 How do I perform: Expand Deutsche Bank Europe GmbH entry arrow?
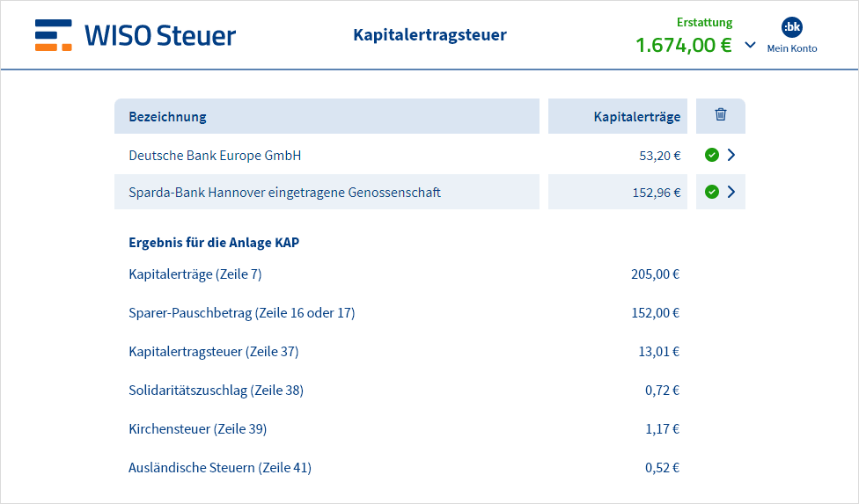tap(731, 155)
